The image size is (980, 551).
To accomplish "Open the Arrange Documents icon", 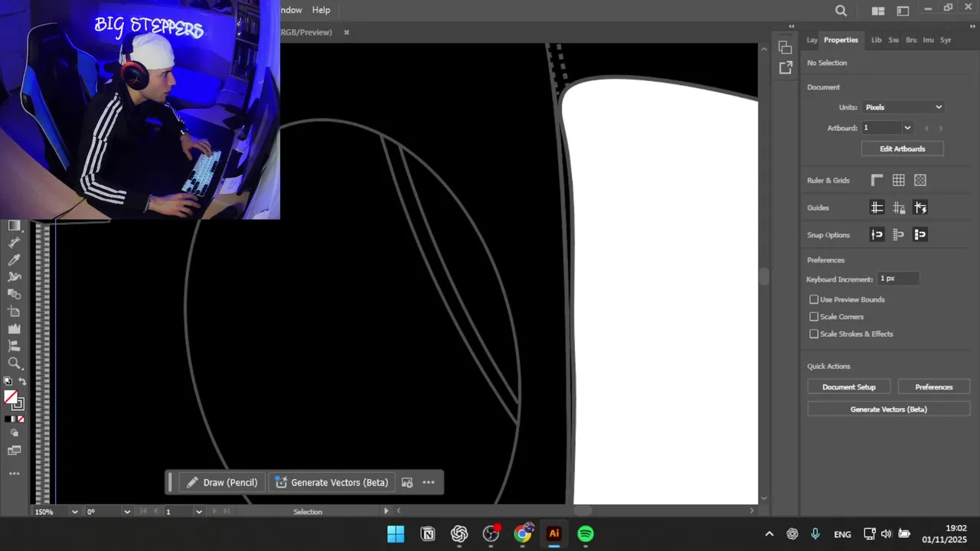I will (878, 11).
